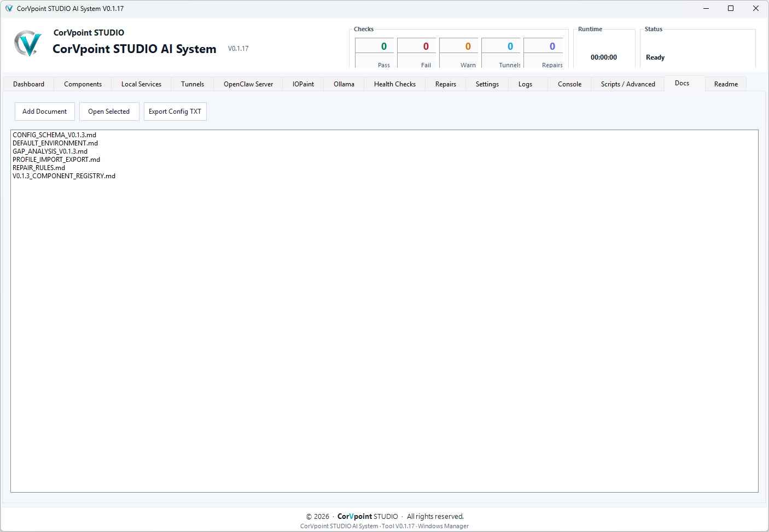Open the Readme tab
Image resolution: width=769 pixels, height=532 pixels.
click(726, 84)
